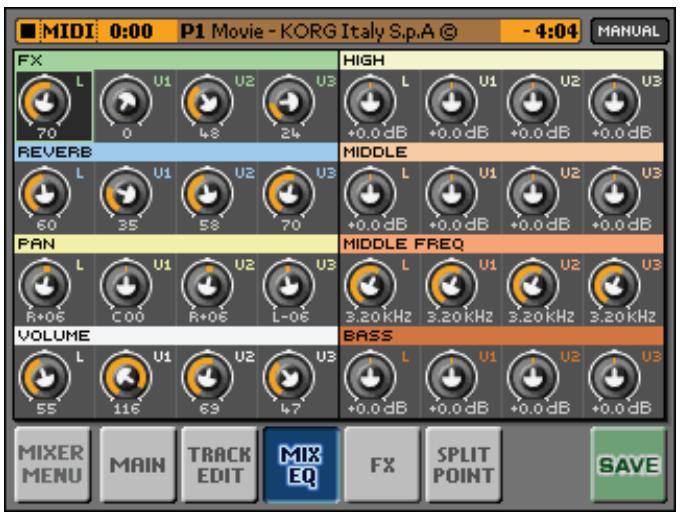Select the Volume knob for track L
The width and height of the screenshot is (682, 515).
click(x=45, y=377)
